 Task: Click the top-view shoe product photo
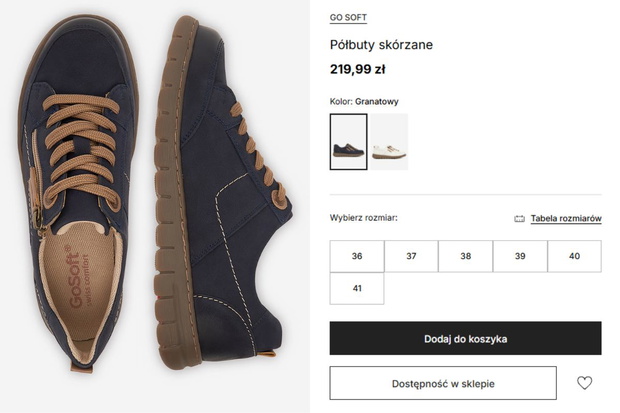[79, 194]
